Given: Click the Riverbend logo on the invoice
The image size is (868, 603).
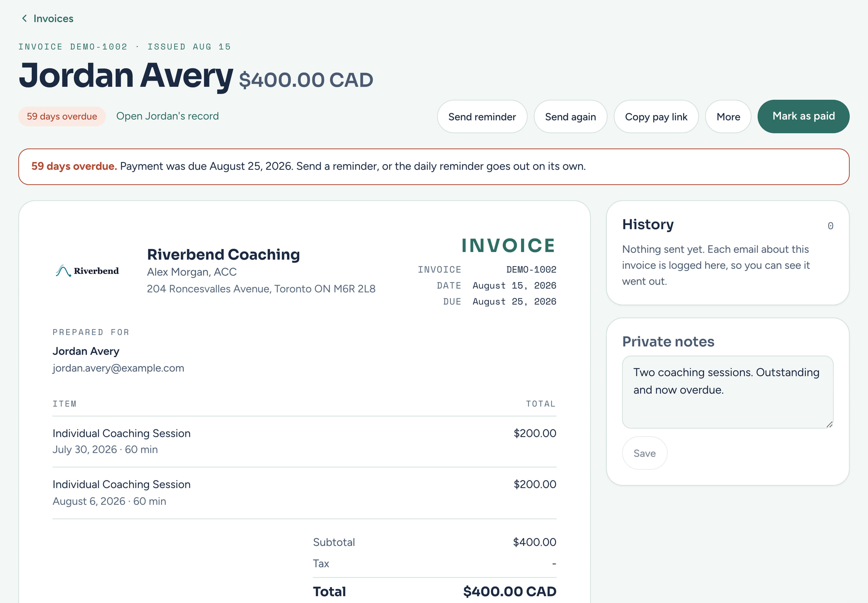Looking at the screenshot, I should pos(87,271).
